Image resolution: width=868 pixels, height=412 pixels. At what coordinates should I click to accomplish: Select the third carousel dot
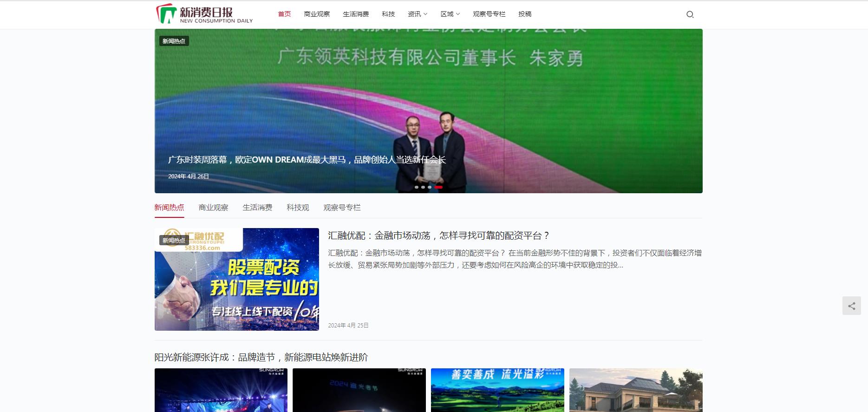pyautogui.click(x=430, y=187)
